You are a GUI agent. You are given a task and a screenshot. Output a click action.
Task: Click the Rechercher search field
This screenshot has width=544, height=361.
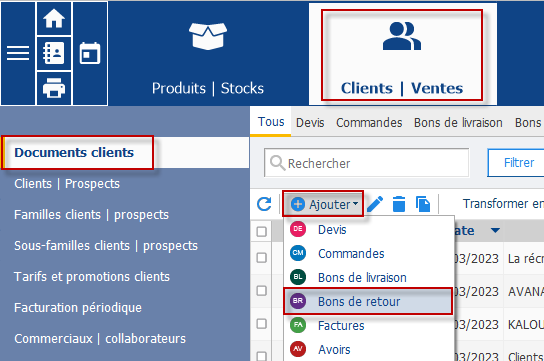click(x=367, y=163)
